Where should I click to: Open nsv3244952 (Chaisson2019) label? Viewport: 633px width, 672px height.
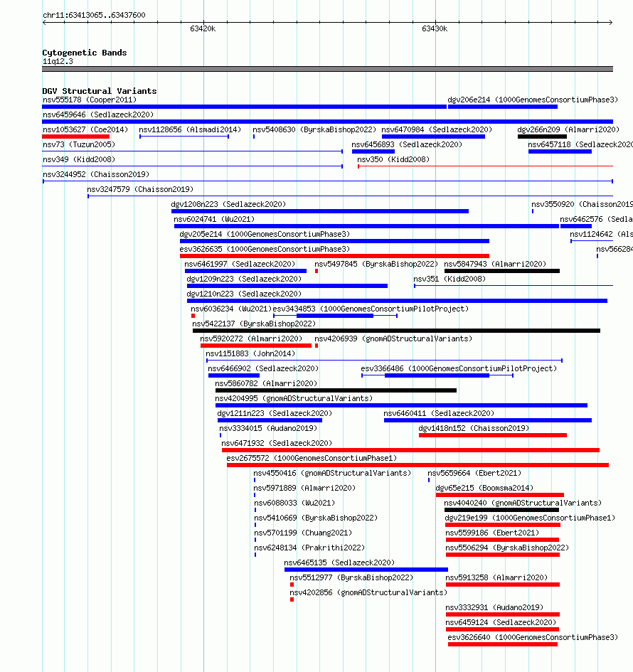(x=96, y=175)
